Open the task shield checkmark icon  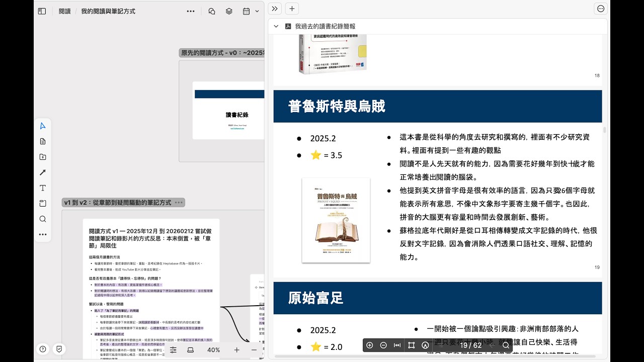(x=59, y=349)
